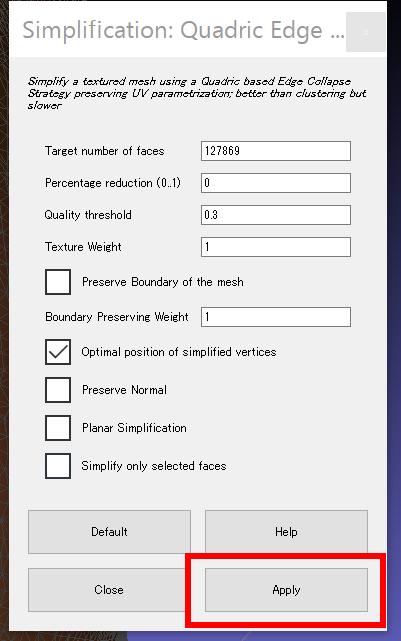Enable Preserve Boundary of the mesh checkbox
The width and height of the screenshot is (401, 641).
[x=58, y=282]
